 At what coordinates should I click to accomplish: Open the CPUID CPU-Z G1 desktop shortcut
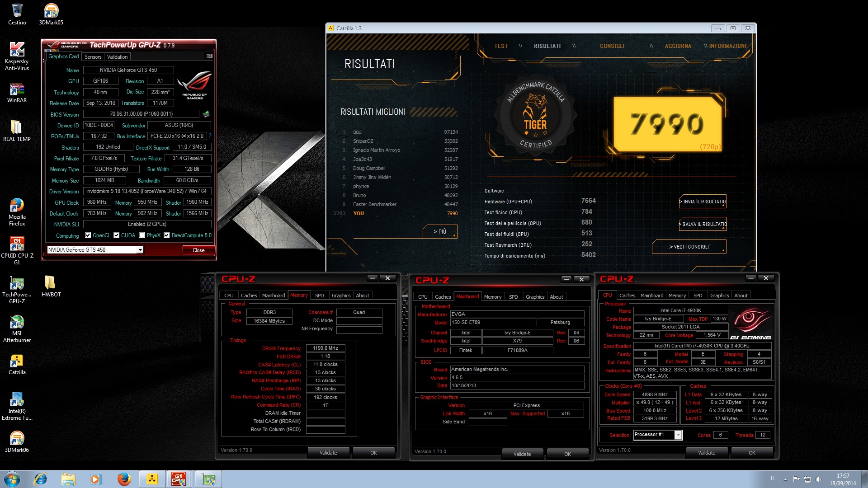[17, 251]
